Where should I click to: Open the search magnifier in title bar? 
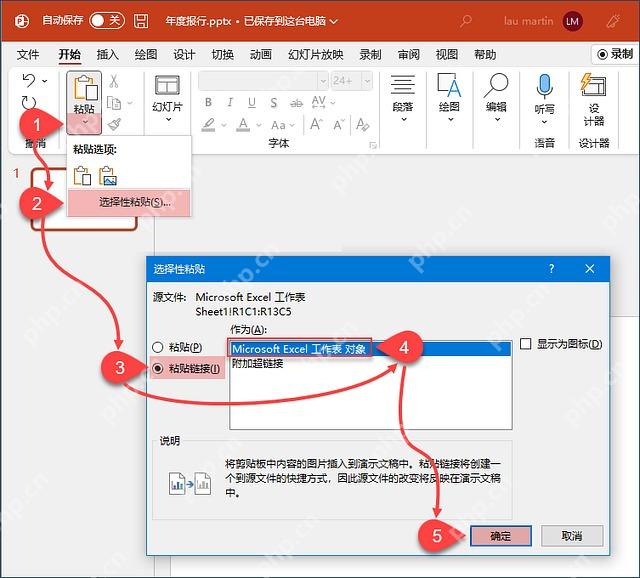tap(466, 21)
